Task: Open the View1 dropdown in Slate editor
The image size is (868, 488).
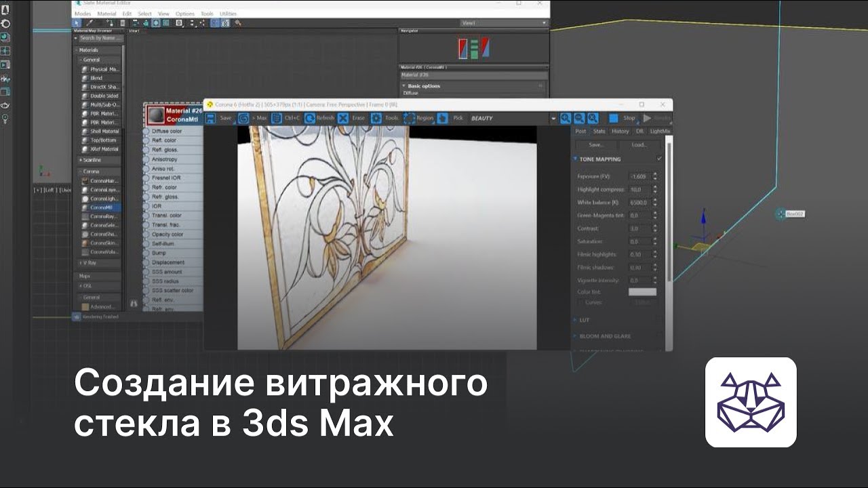Action: [504, 23]
